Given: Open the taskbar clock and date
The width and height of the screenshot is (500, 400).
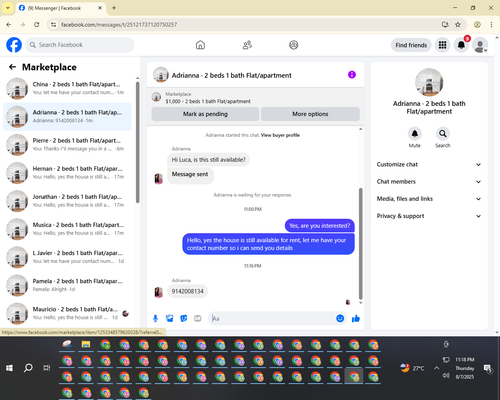Looking at the screenshot, I should (x=465, y=368).
